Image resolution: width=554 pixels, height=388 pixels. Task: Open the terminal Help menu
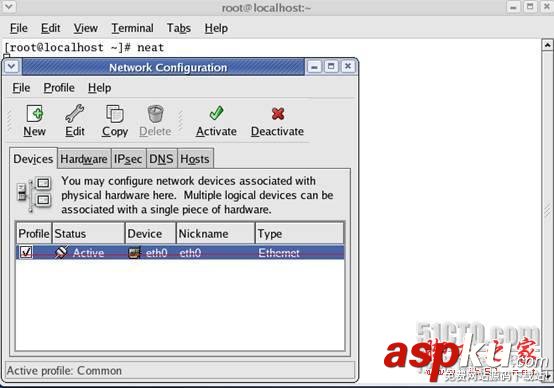(216, 28)
